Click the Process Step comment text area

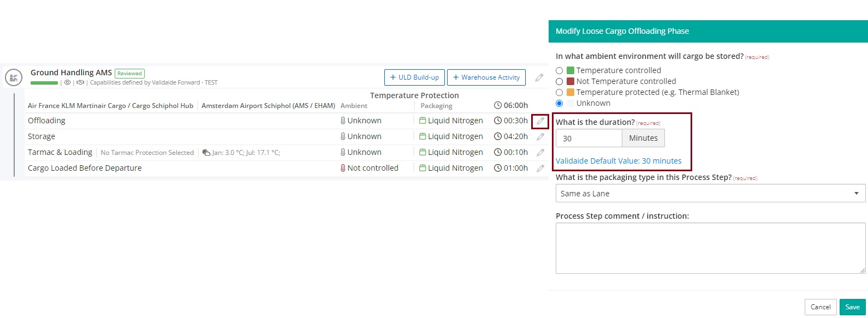coord(710,248)
